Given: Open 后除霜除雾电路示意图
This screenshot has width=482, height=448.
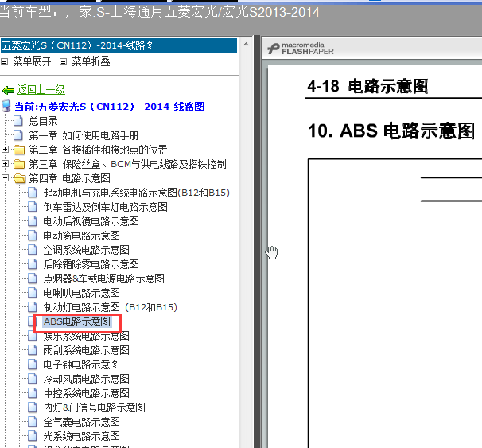Looking at the screenshot, I should tap(91, 264).
